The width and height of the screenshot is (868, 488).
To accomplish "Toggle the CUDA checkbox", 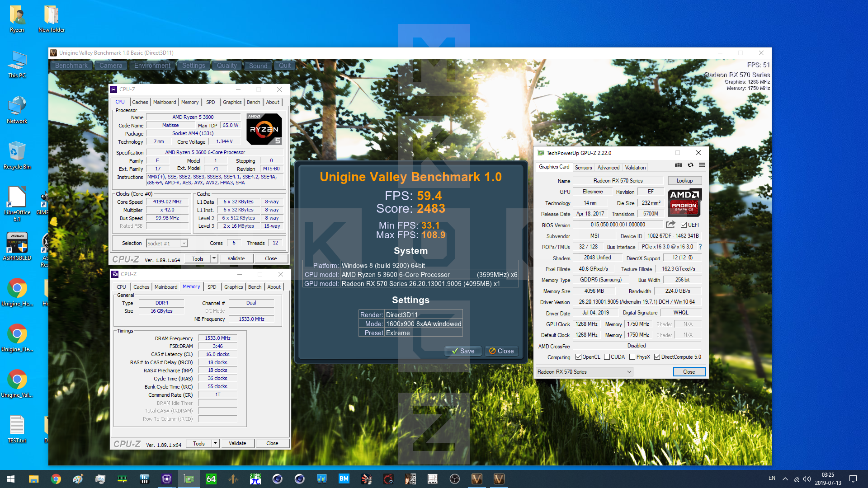I will click(607, 357).
